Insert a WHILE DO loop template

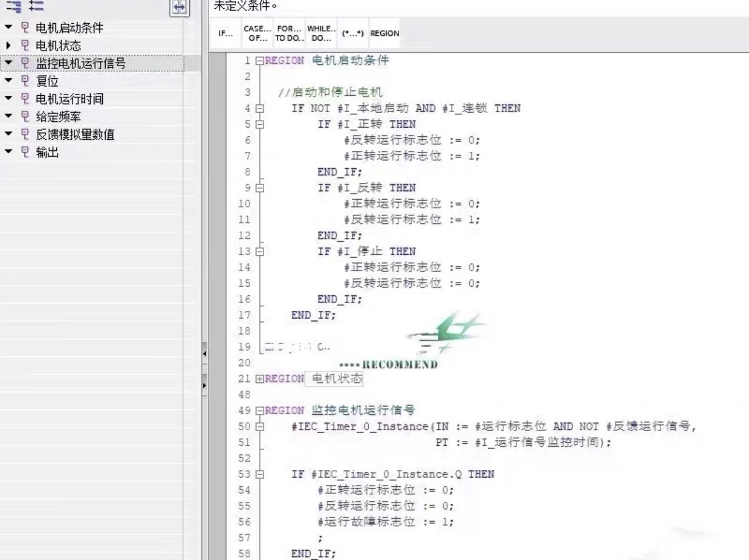321,33
